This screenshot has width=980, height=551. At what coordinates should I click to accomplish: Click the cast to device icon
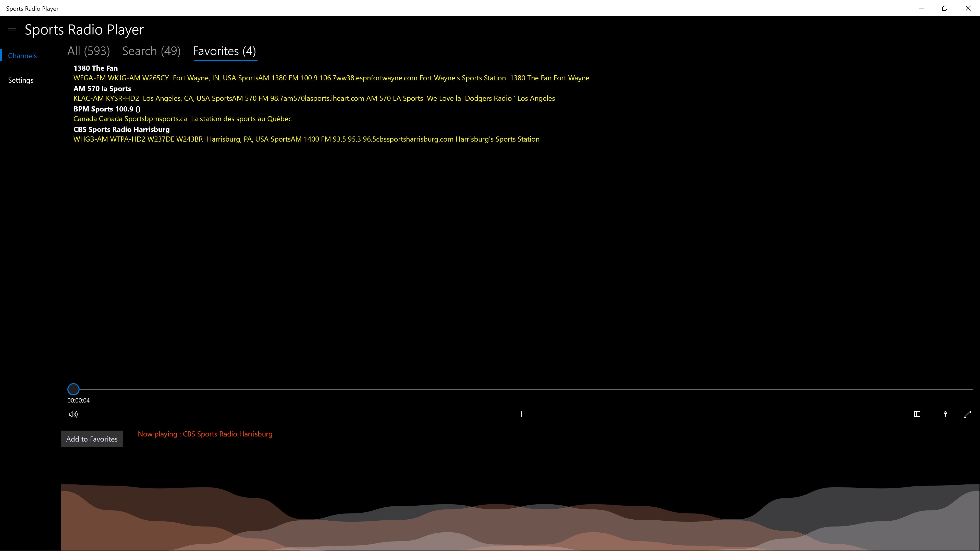(942, 414)
